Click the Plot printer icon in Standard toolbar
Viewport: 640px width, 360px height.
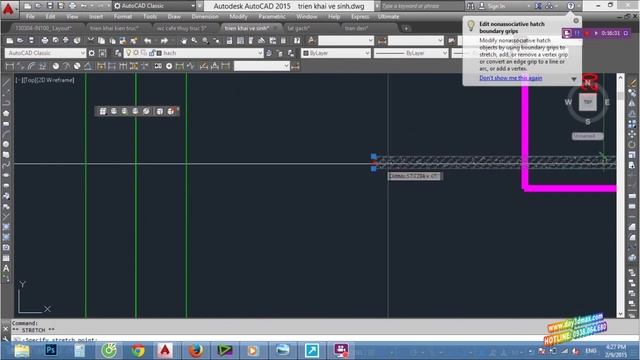44,40
